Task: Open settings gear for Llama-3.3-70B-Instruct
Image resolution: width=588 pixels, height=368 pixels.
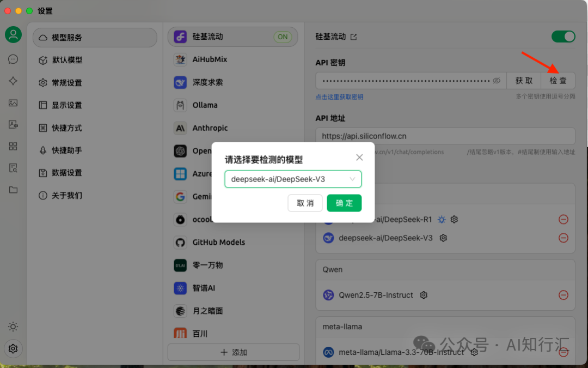Action: (x=474, y=352)
